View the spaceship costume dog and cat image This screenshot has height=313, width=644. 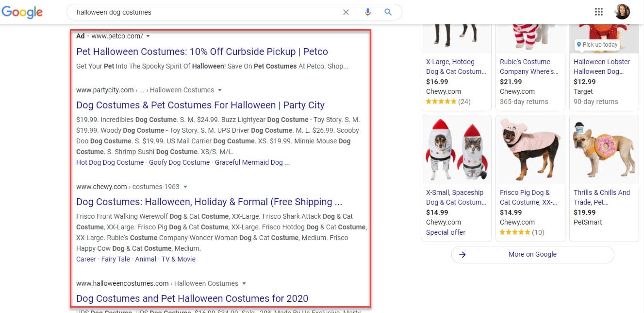tap(457, 150)
